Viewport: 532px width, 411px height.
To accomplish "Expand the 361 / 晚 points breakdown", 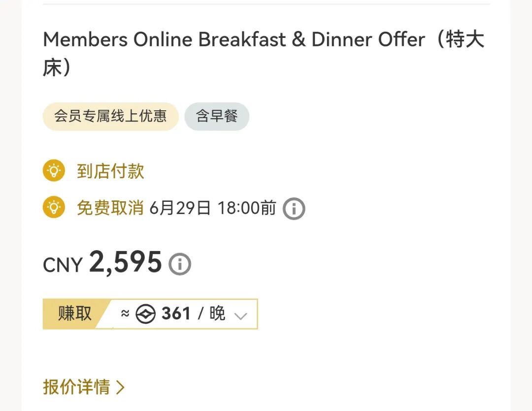I will [x=176, y=314].
